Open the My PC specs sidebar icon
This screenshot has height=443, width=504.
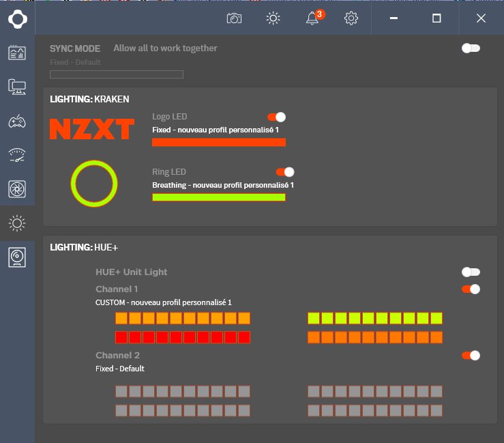tap(17, 87)
